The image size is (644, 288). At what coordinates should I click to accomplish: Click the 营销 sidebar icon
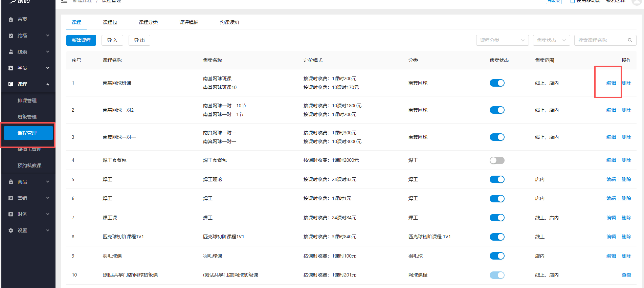point(11,198)
